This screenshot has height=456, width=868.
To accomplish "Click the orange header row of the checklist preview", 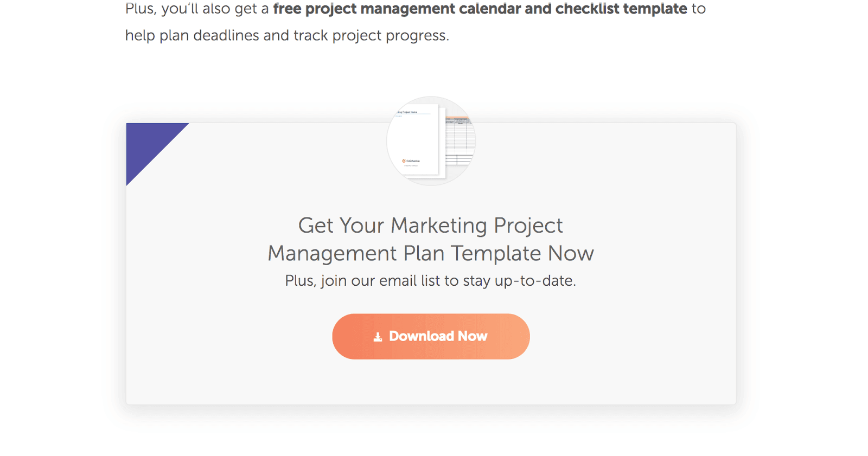I will (457, 118).
